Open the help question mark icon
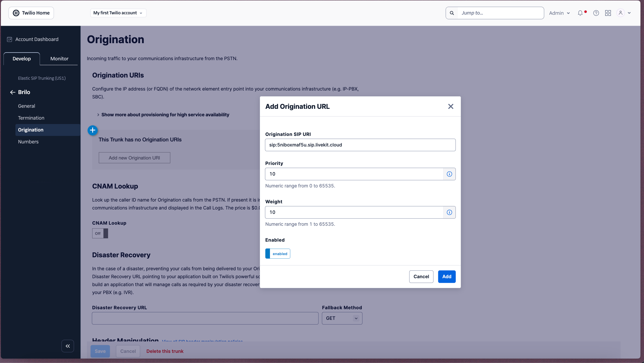 click(x=596, y=13)
